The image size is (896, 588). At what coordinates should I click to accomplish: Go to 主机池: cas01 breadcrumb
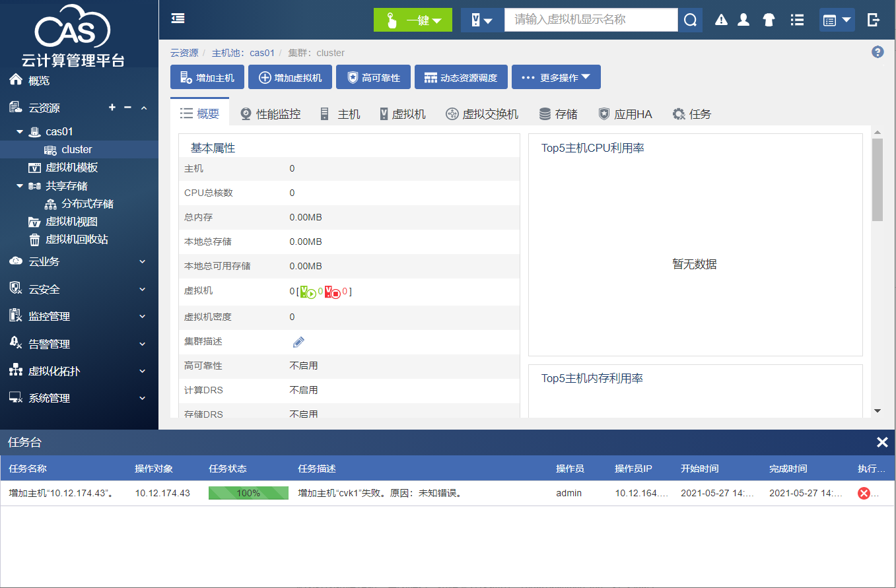pyautogui.click(x=243, y=53)
